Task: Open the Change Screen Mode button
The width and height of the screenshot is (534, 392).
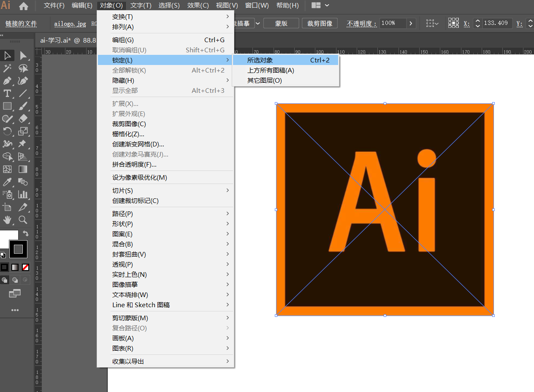Action: coord(15,293)
